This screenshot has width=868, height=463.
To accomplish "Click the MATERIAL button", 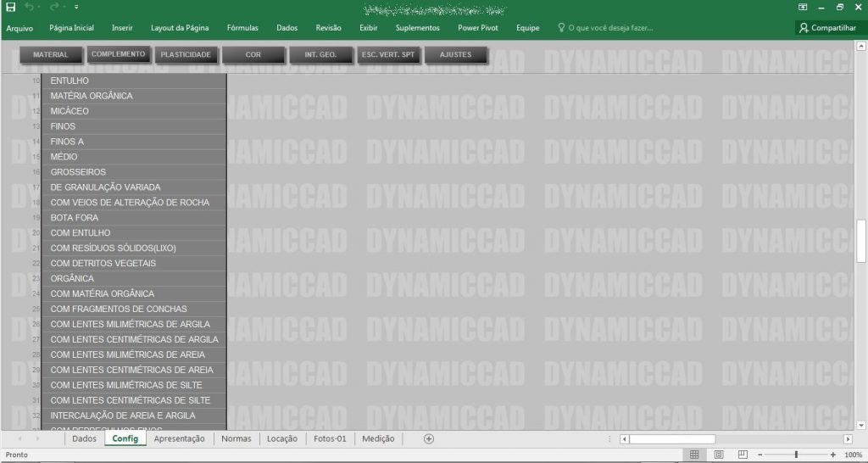I will (51, 54).
